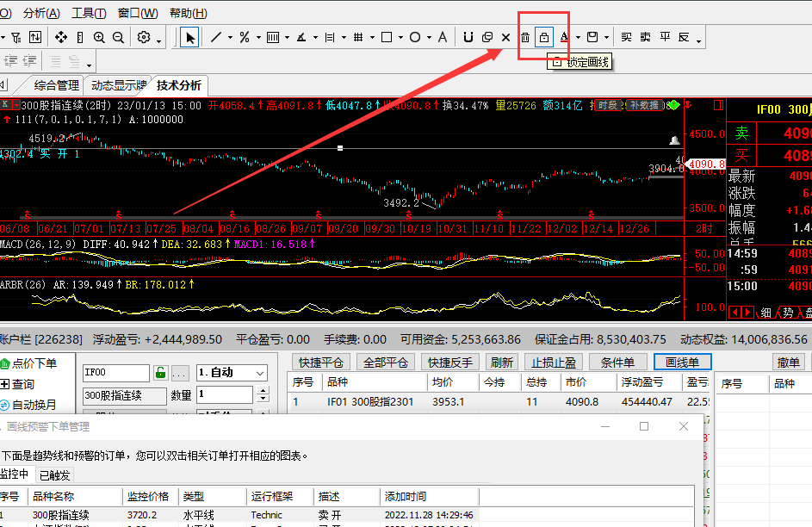Image resolution: width=812 pixels, height=527 pixels.
Task: Switch to the 综合管理 tab
Action: [x=56, y=85]
